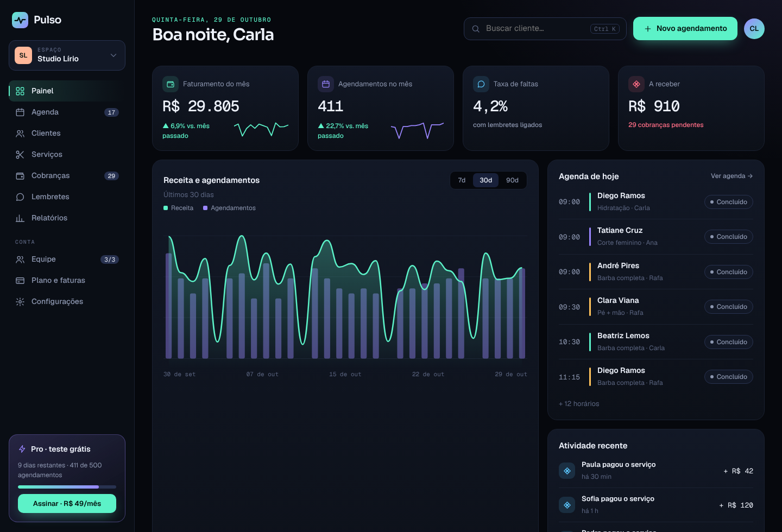Show the + 12 horários link

coord(579,404)
